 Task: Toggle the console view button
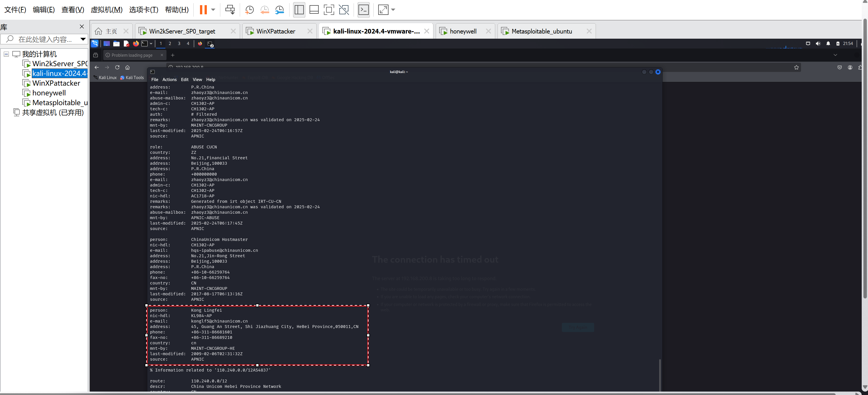[x=363, y=9]
